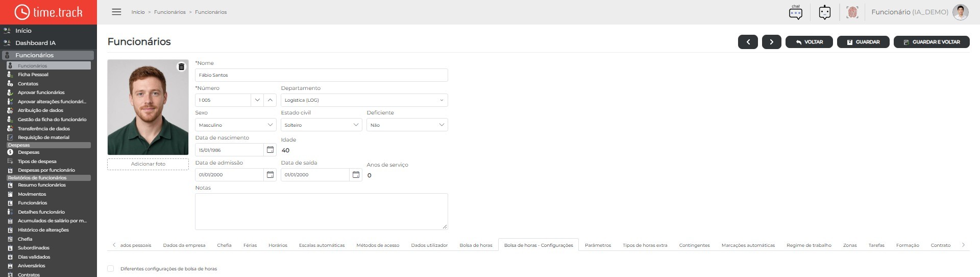This screenshot has width=980, height=277.
Task: Switch to Contrato tab
Action: tap(941, 245)
